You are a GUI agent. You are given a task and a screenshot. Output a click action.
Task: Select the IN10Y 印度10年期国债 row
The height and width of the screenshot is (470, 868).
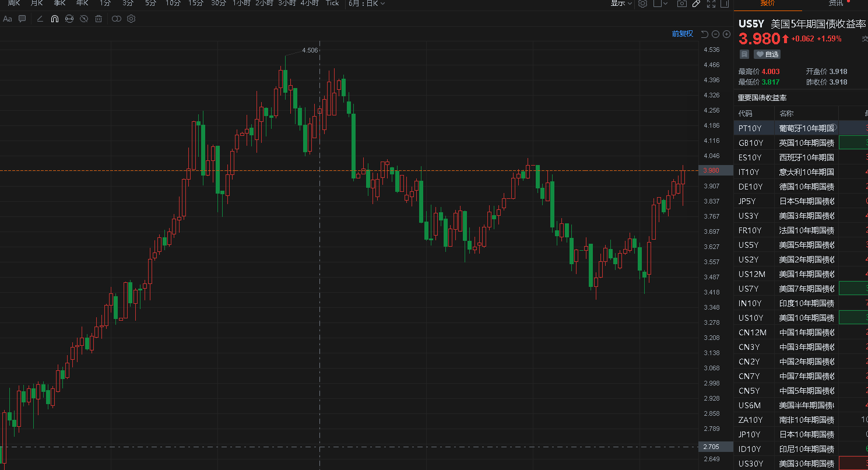tap(801, 303)
